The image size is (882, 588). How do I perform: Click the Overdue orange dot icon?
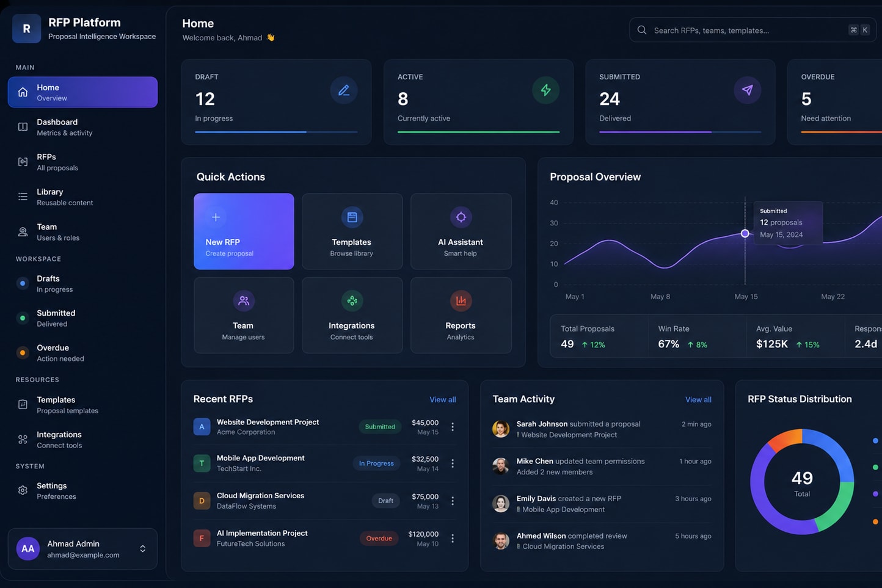click(x=23, y=353)
